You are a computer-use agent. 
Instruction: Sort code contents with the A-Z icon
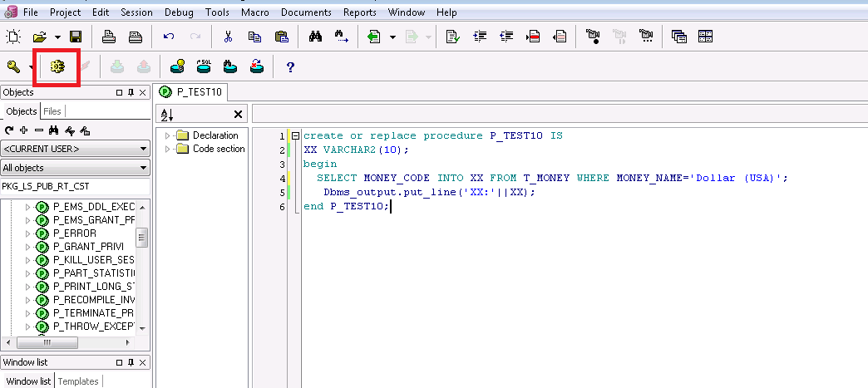tap(167, 115)
